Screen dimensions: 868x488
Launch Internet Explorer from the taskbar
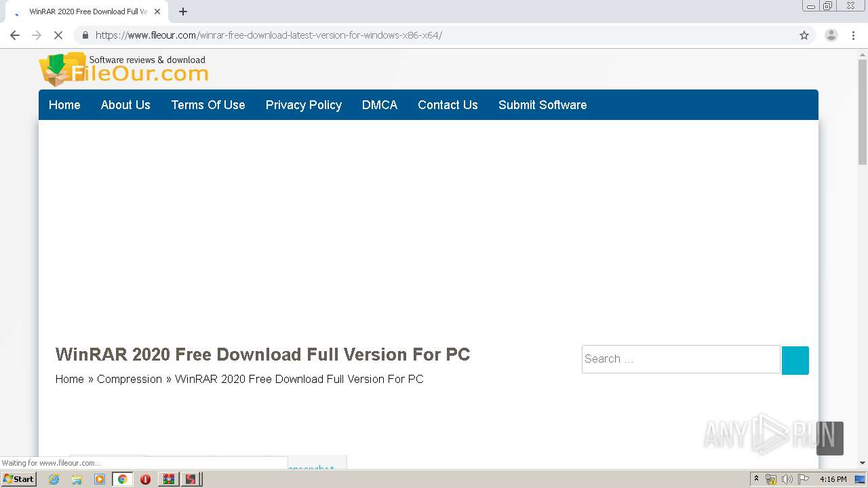(54, 479)
